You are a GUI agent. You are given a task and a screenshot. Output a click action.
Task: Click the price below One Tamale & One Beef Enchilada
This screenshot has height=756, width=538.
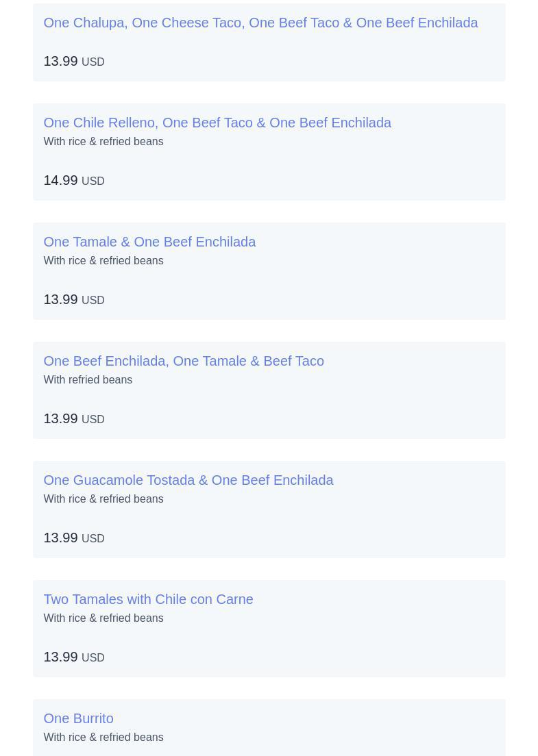(x=74, y=299)
